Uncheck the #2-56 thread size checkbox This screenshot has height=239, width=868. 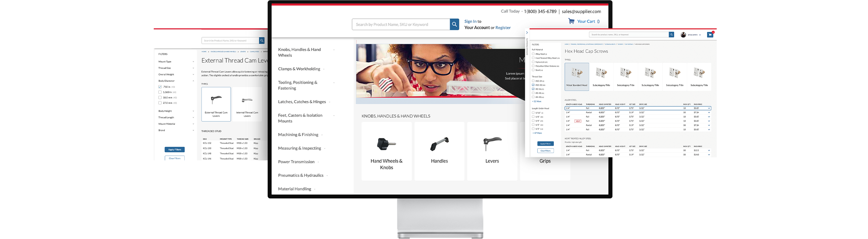(533, 89)
